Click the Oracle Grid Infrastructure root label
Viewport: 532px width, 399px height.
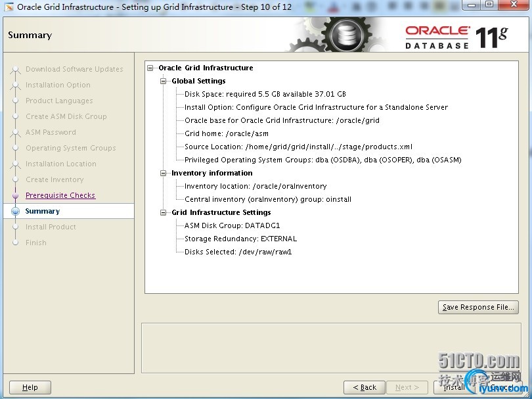(206, 68)
